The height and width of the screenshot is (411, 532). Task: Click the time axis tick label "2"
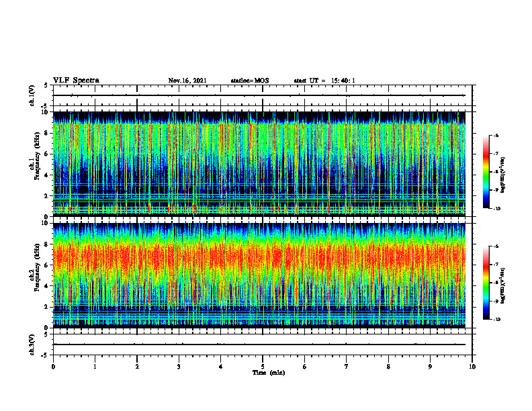click(137, 367)
